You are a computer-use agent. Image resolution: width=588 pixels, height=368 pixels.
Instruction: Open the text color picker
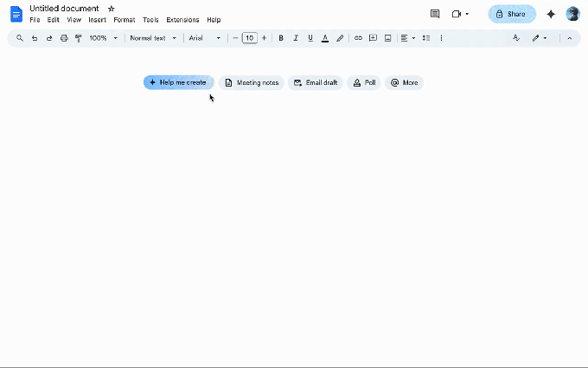(325, 38)
